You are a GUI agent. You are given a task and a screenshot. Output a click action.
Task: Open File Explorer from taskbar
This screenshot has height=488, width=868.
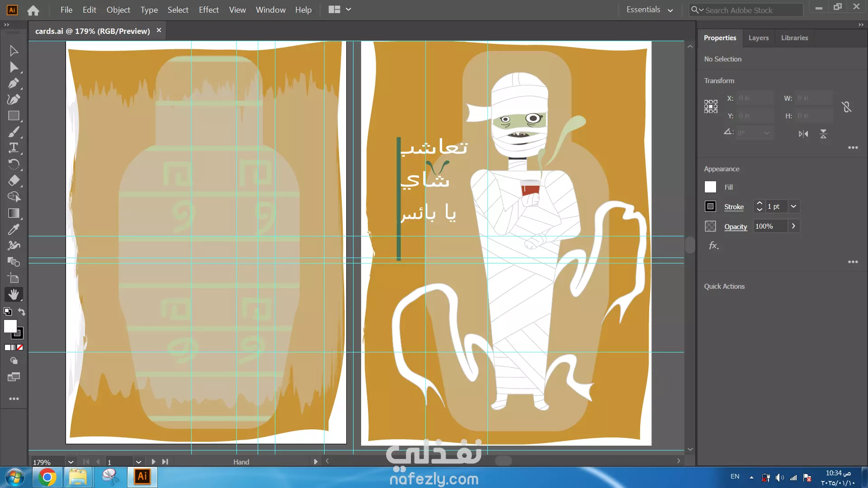78,477
